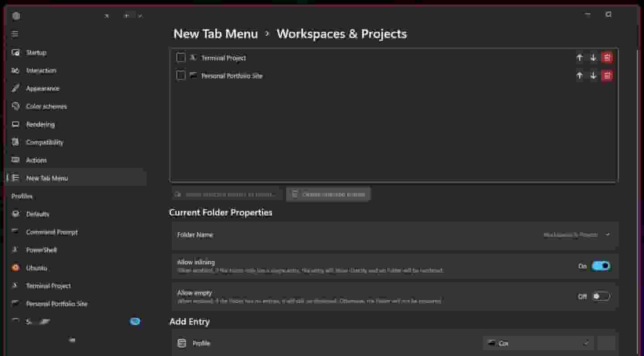The height and width of the screenshot is (356, 644).
Task: Enable the Allow empty toggle
Action: pyautogui.click(x=601, y=297)
